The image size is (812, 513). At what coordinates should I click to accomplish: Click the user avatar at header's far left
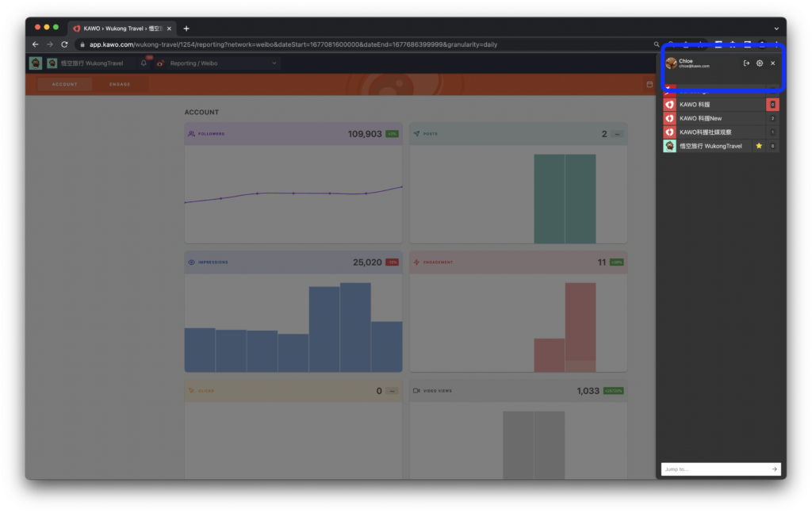point(35,63)
